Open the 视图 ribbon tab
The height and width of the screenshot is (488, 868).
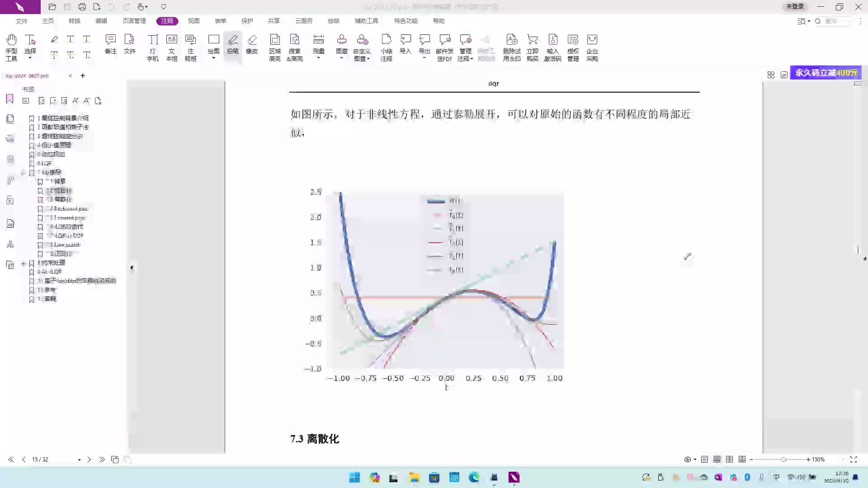point(193,21)
